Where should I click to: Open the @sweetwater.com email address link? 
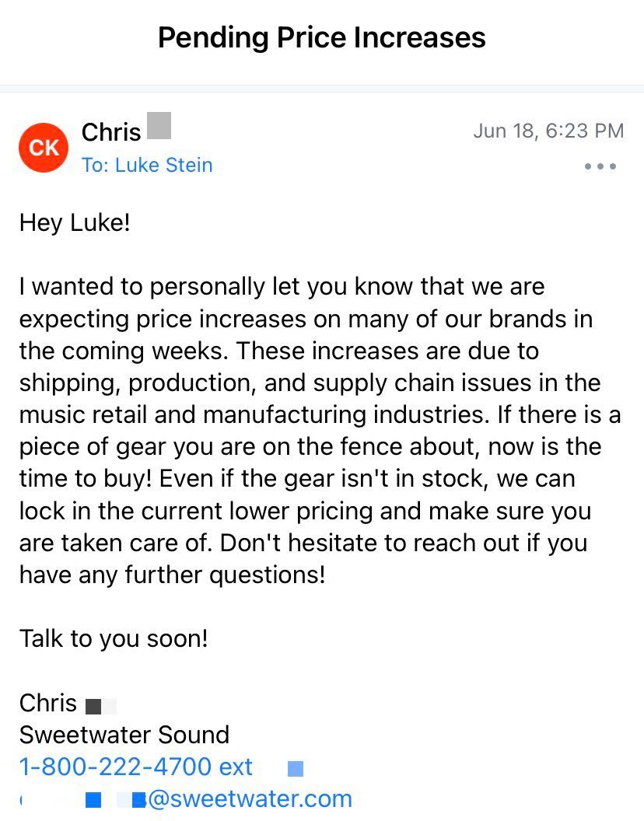click(249, 798)
